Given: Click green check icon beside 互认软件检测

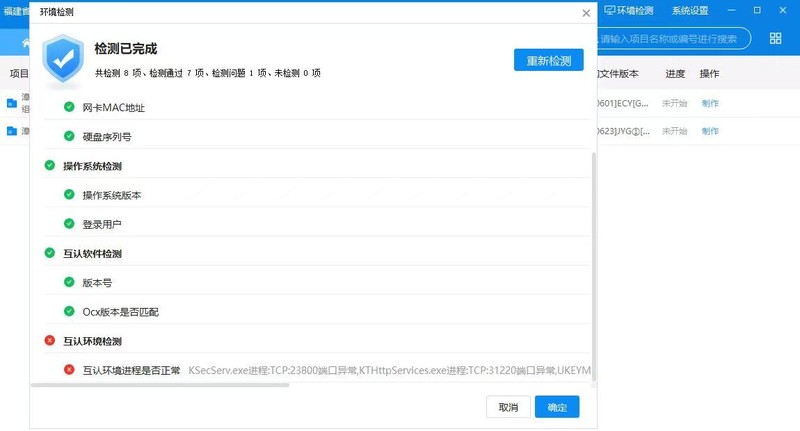Looking at the screenshot, I should click(x=49, y=252).
